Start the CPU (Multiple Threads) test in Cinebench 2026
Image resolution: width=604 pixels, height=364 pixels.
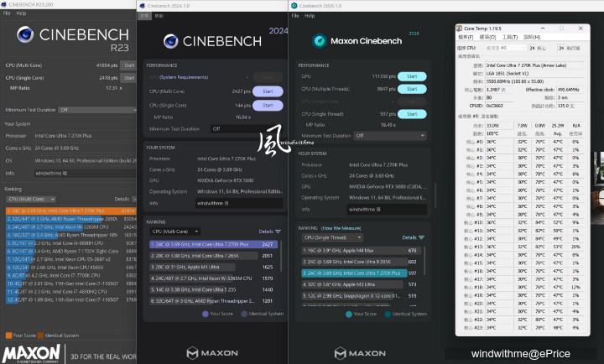[x=412, y=89]
